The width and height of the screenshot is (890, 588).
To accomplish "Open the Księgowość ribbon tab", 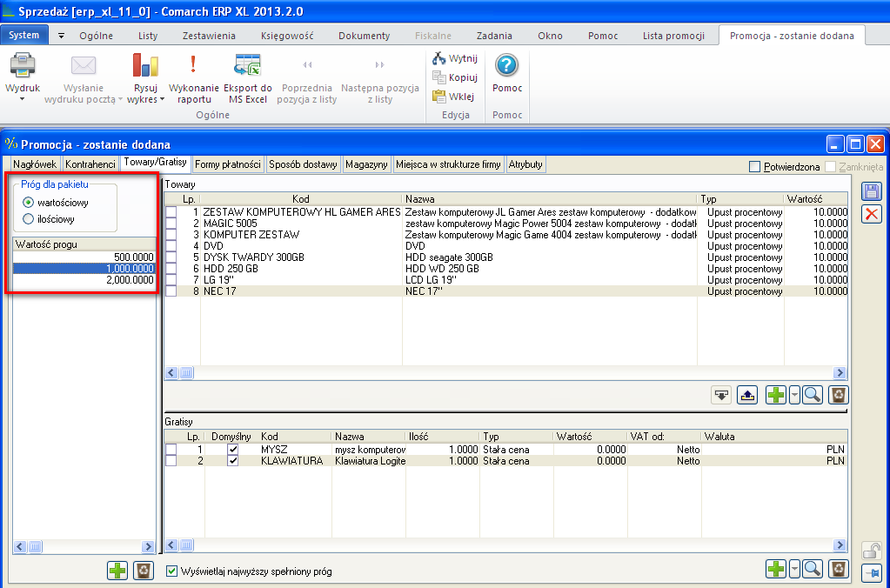I will pyautogui.click(x=287, y=36).
